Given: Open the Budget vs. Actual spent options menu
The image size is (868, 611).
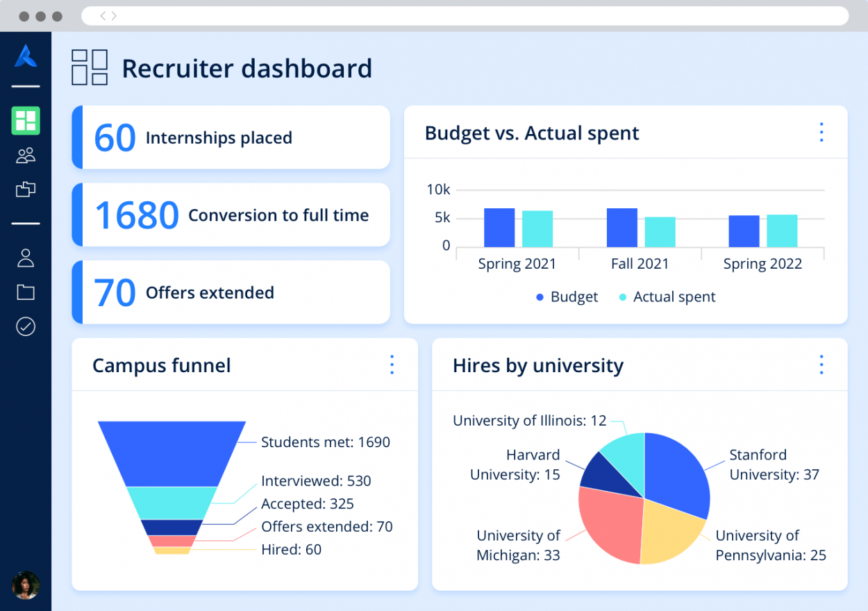Looking at the screenshot, I should click(x=821, y=132).
